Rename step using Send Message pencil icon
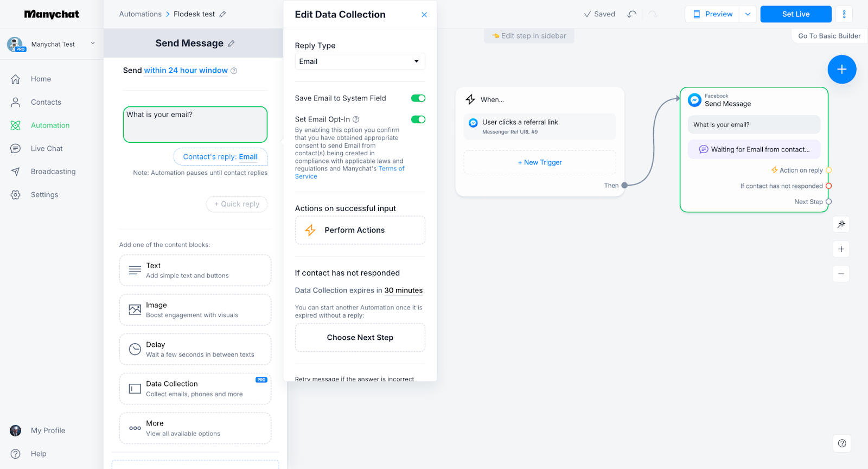Image resolution: width=868 pixels, height=469 pixels. [232, 43]
